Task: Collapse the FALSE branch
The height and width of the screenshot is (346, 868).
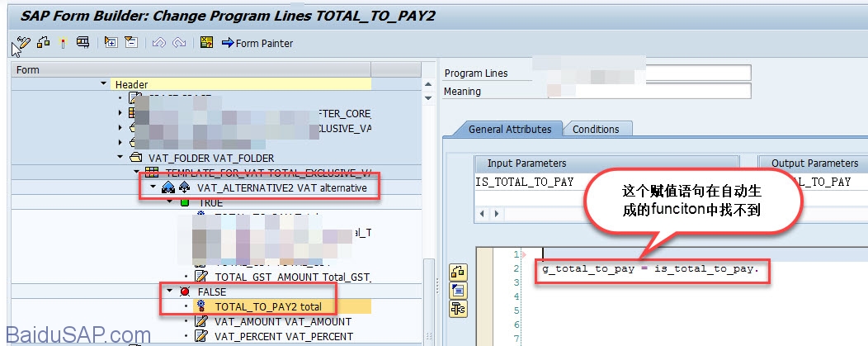Action: tap(169, 291)
